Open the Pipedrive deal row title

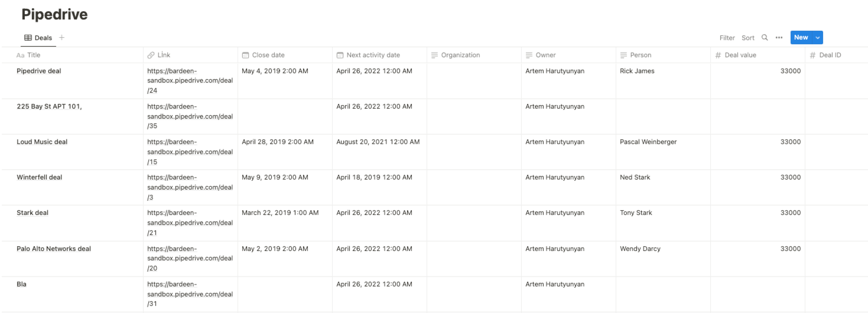pyautogui.click(x=39, y=71)
